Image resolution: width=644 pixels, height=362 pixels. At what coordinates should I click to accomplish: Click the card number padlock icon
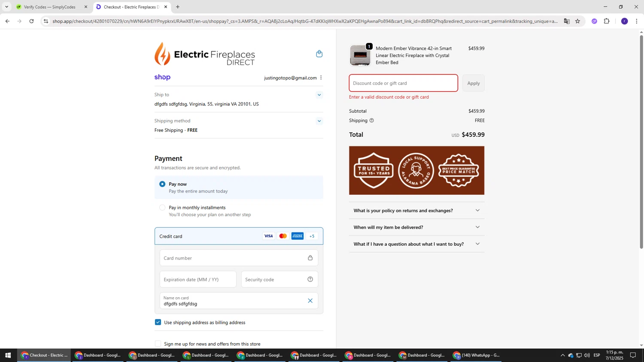310,258
